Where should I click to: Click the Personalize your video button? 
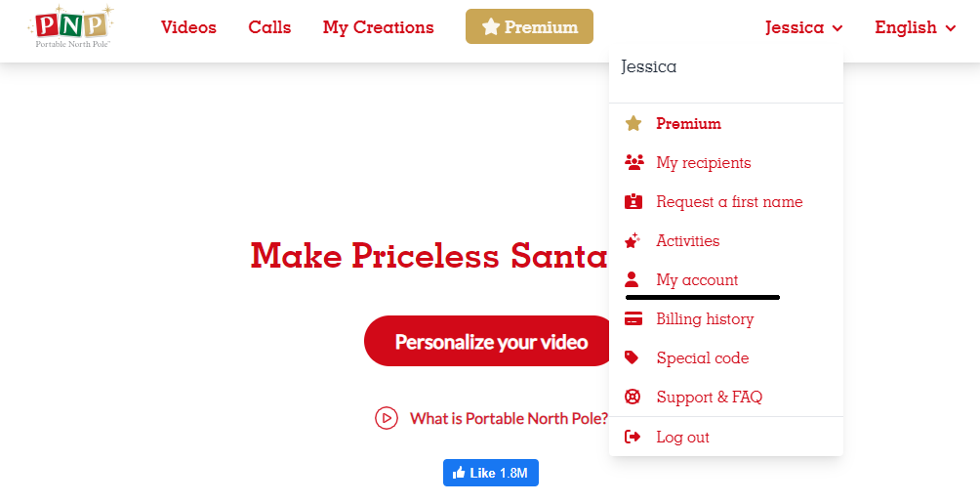tap(491, 341)
